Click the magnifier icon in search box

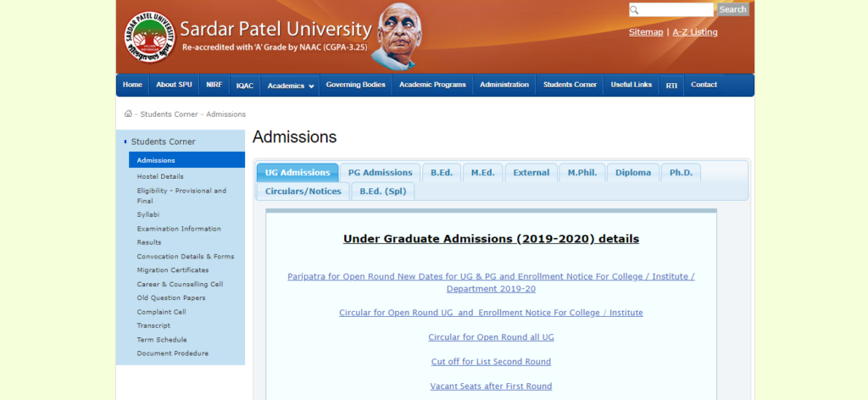634,10
